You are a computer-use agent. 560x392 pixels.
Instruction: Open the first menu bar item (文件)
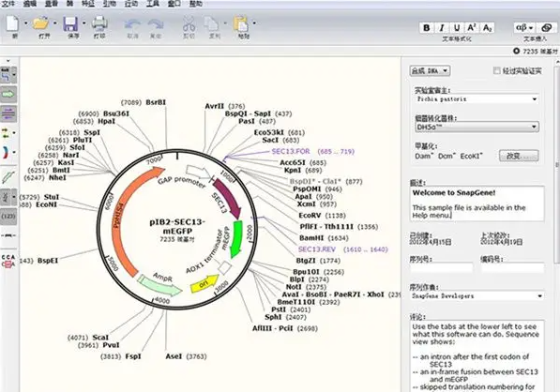(x=8, y=4)
